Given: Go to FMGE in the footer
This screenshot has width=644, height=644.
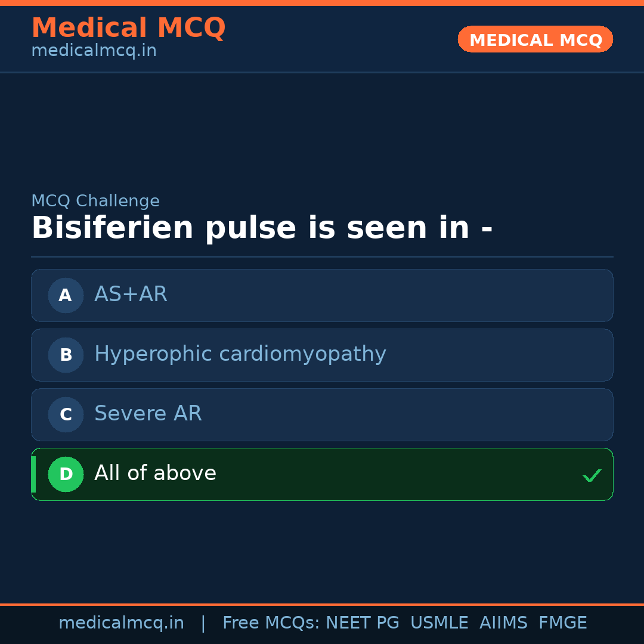Looking at the screenshot, I should tap(562, 623).
